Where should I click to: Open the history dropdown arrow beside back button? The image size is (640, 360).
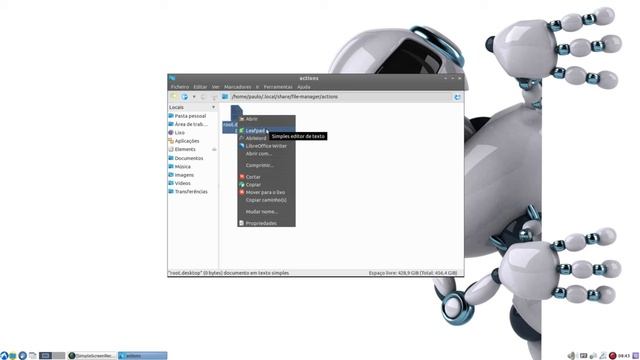pos(194,97)
